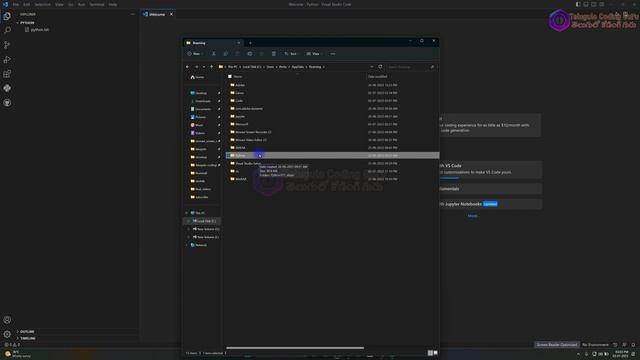The height and width of the screenshot is (360, 640).
Task: Select the Python folder row in File Explorer
Action: [x=333, y=156]
